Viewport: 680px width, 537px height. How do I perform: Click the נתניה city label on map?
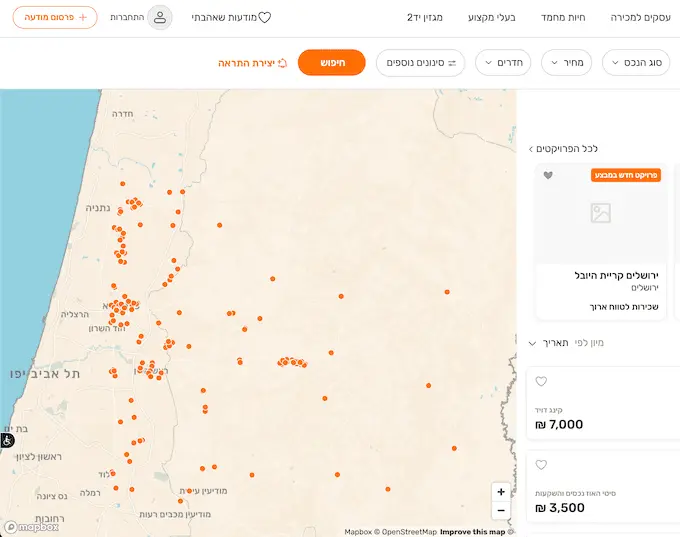tap(98, 208)
